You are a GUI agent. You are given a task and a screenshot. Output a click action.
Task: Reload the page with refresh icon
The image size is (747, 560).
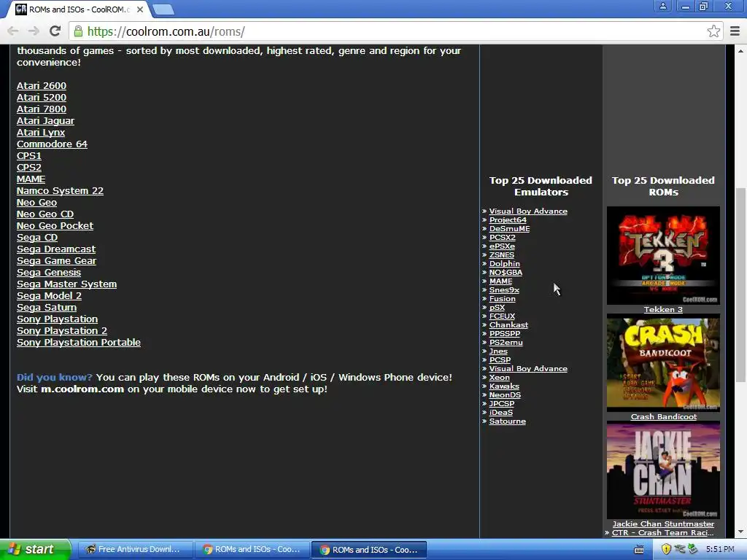point(55,31)
